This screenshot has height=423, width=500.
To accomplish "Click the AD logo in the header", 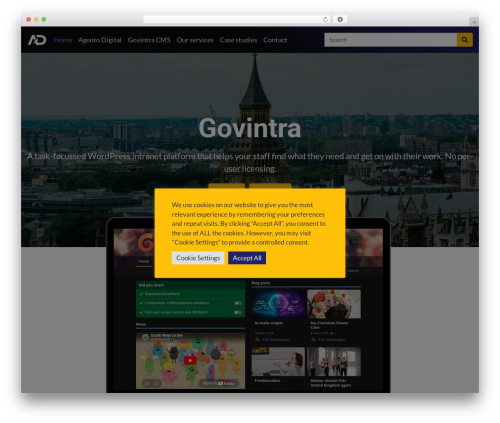I will click(x=37, y=40).
